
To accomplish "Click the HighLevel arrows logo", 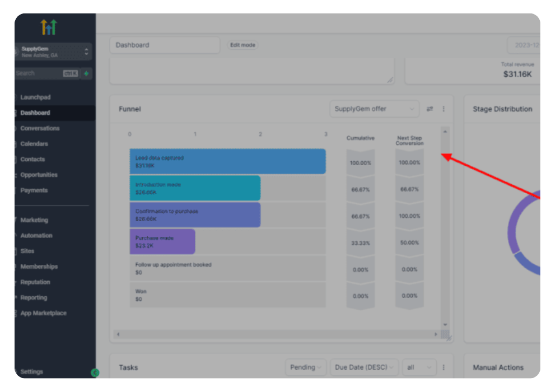I will pyautogui.click(x=49, y=27).
